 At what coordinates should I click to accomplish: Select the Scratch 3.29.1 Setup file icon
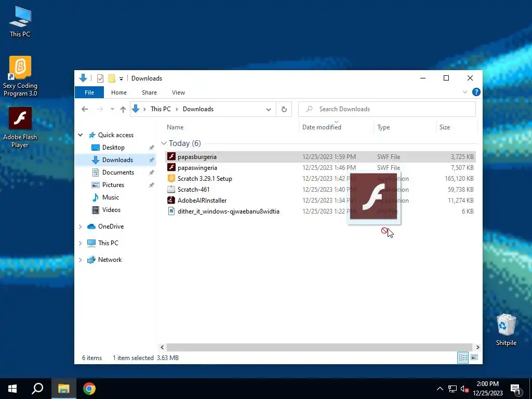(171, 178)
